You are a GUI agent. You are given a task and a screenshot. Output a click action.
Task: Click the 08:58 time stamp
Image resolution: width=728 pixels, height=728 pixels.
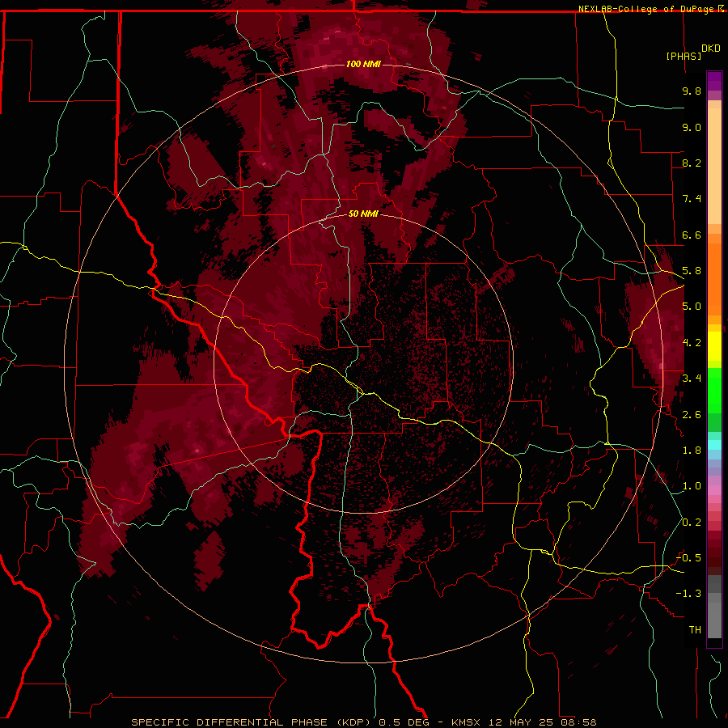click(578, 722)
